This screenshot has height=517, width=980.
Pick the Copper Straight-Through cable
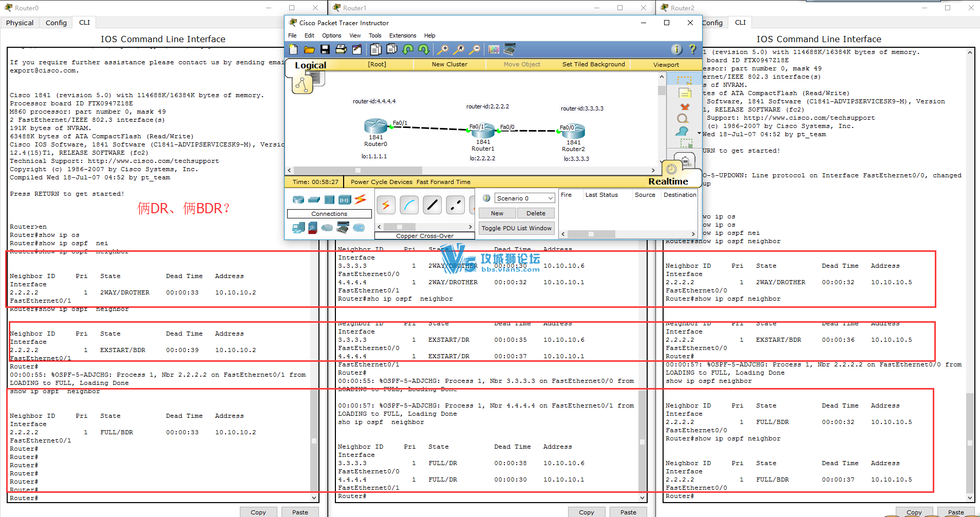432,205
